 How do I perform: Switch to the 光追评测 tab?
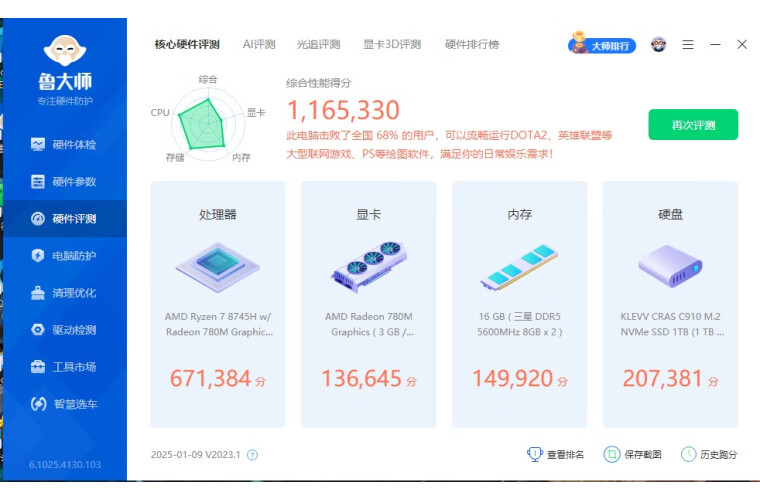point(318,45)
